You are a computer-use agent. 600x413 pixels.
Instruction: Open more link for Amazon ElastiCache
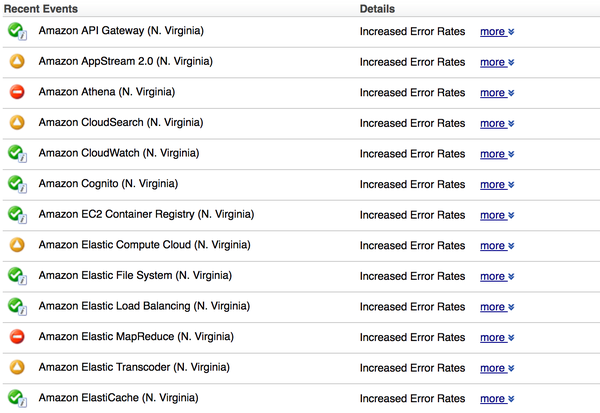[x=497, y=399]
